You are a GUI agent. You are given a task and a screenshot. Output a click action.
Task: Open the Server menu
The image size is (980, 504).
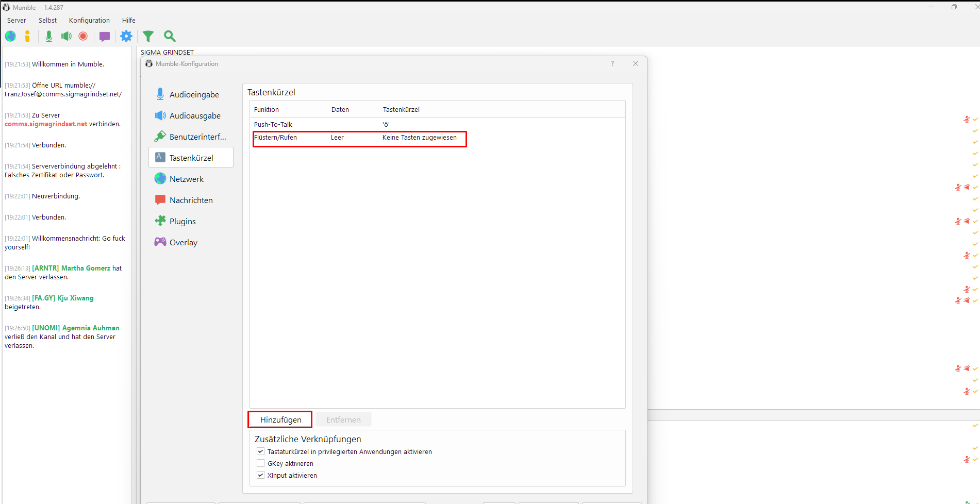[16, 21]
